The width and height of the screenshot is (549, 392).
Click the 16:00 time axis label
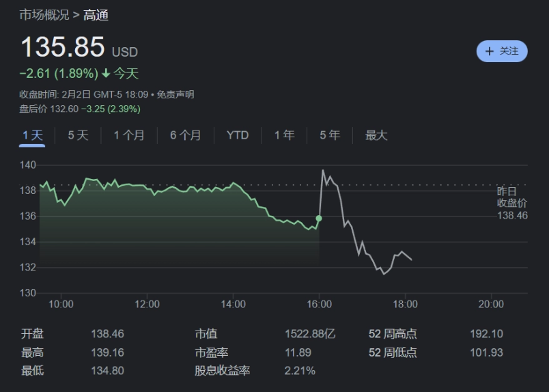(319, 304)
